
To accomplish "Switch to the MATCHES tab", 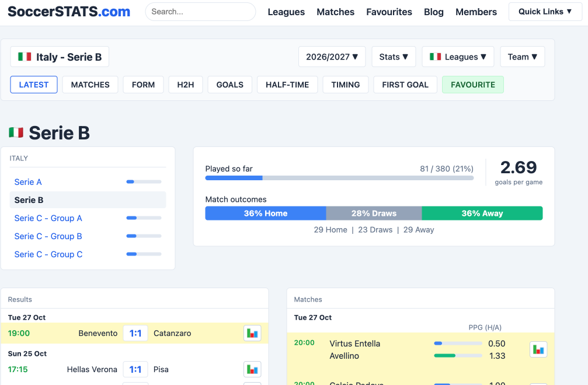I will tap(90, 85).
